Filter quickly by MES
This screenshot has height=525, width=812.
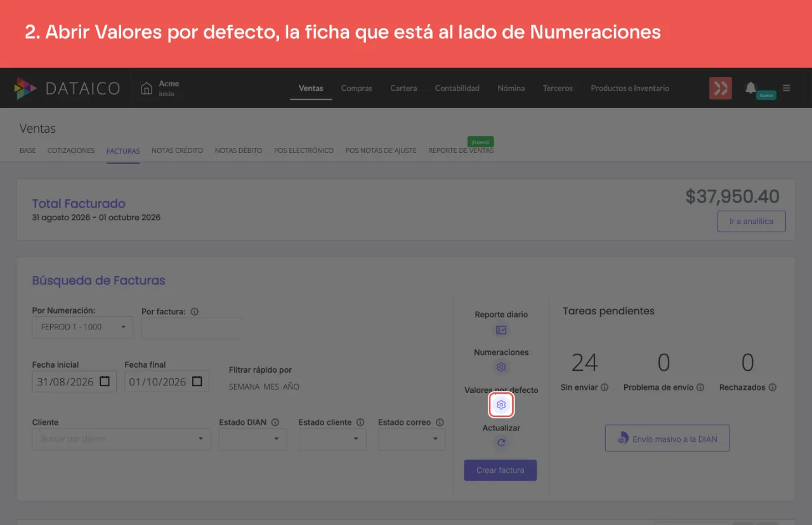tap(272, 387)
